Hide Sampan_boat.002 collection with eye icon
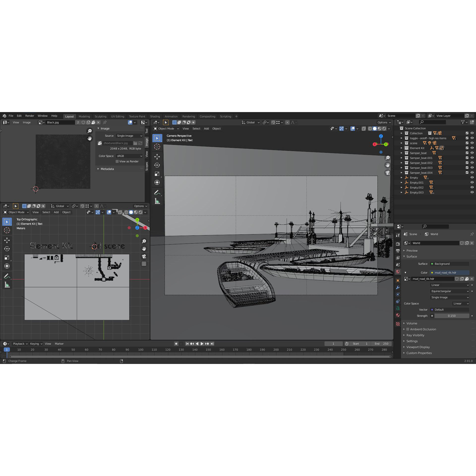This screenshot has height=476, width=476. click(472, 163)
